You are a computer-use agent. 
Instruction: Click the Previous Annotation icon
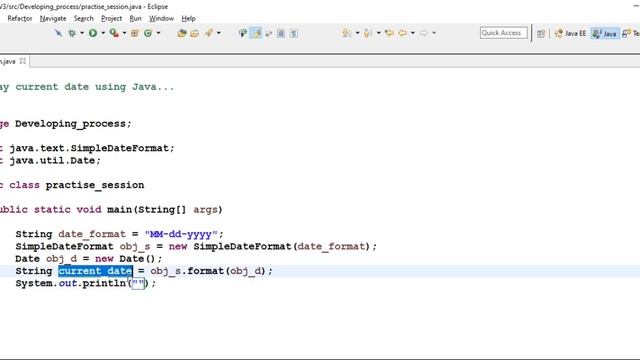tap(367, 33)
